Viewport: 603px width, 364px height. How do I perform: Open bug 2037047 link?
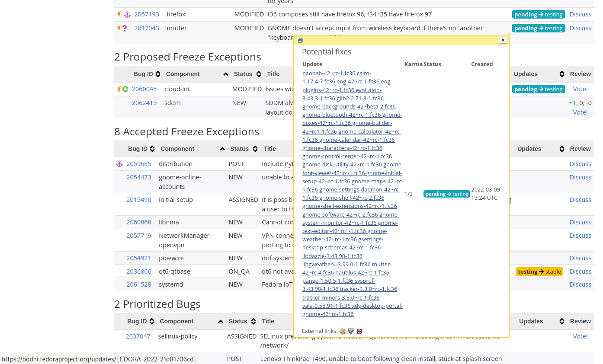point(138,336)
